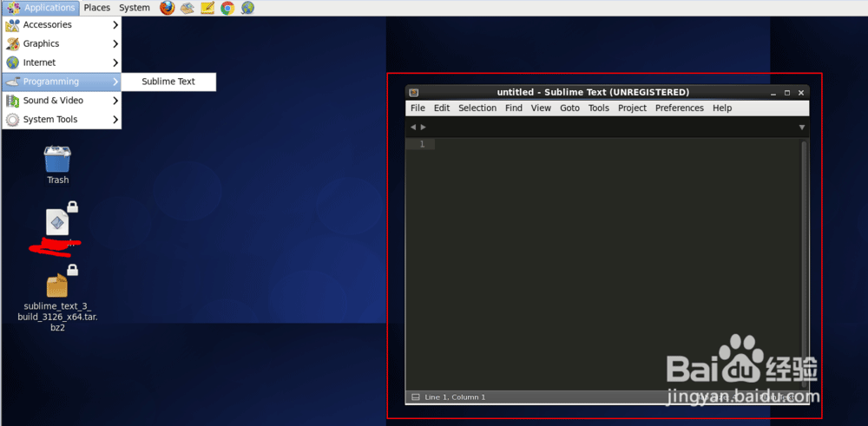The height and width of the screenshot is (426, 868).
Task: Open the Help menu in Sublime Text
Action: [722, 108]
